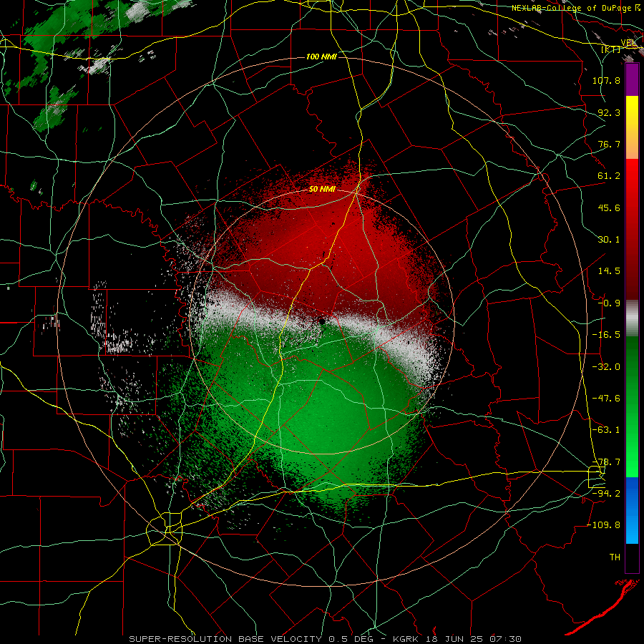The width and height of the screenshot is (644, 644).
Task: Click the 45.6 velocity scale value
Action: pyautogui.click(x=609, y=208)
